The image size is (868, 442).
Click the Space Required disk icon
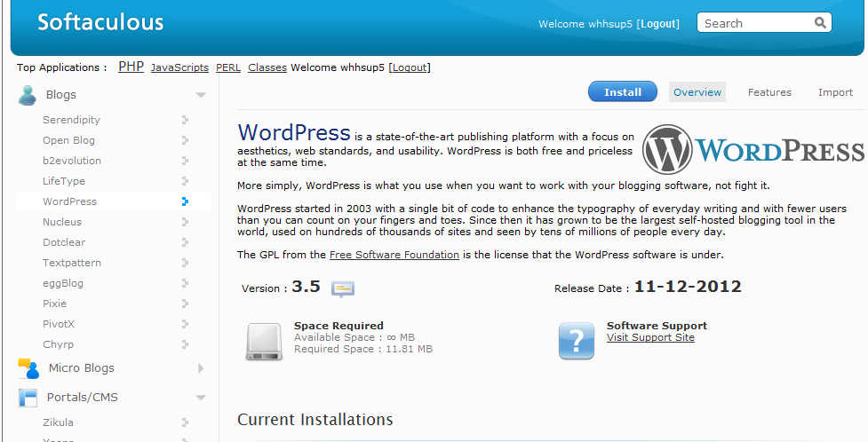coord(264,340)
